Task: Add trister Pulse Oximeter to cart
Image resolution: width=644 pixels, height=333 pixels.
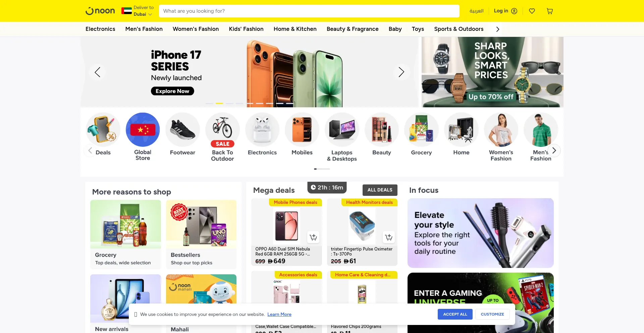Action: pyautogui.click(x=389, y=237)
